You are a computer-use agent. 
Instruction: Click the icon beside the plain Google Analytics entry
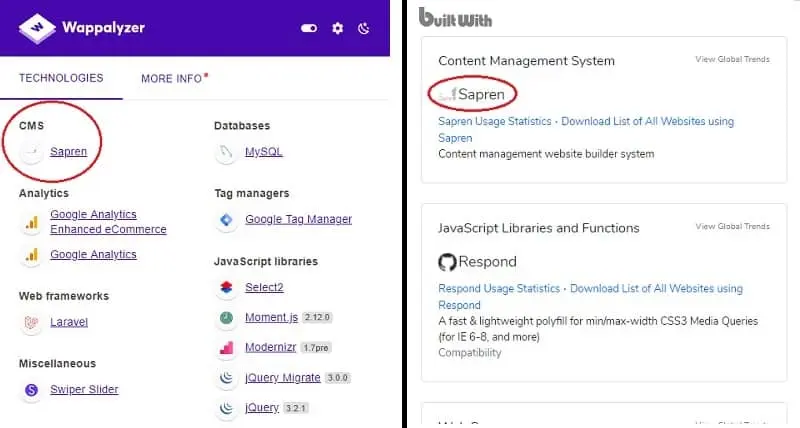pyautogui.click(x=32, y=255)
